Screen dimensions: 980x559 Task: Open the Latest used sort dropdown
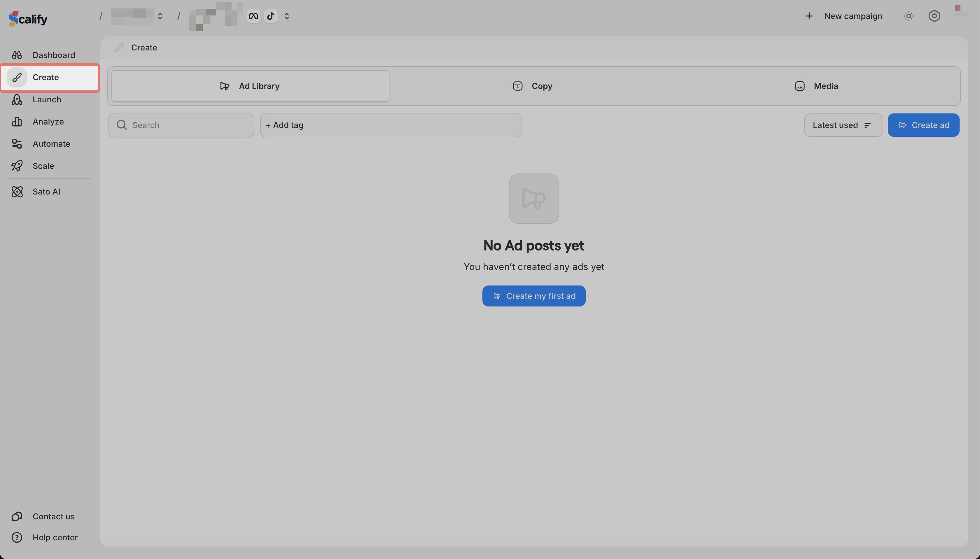point(843,125)
